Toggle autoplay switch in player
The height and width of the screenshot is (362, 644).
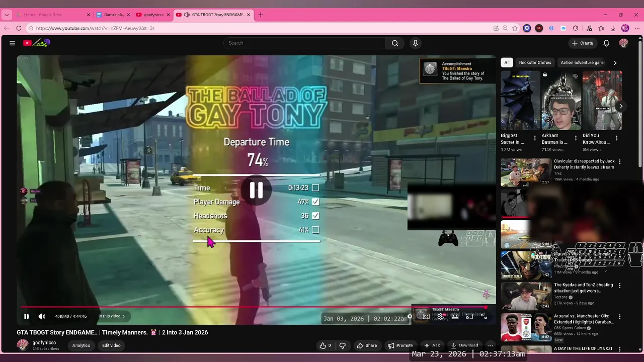click(410, 316)
